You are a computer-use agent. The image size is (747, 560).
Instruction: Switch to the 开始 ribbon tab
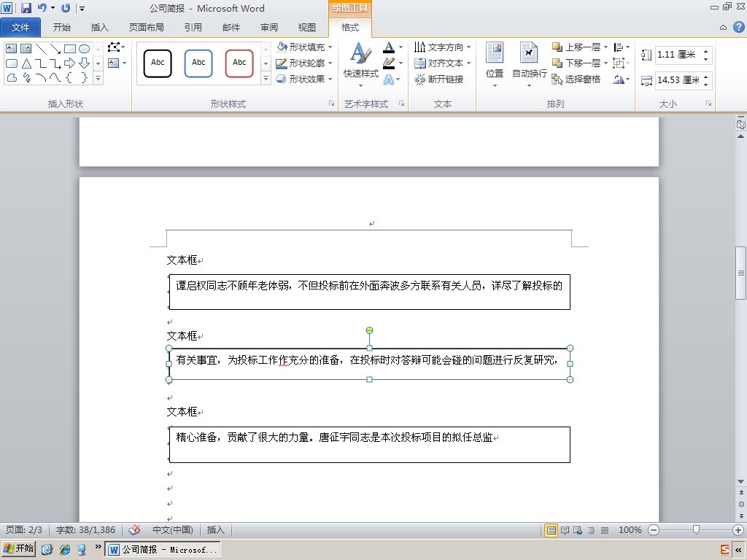click(x=62, y=27)
